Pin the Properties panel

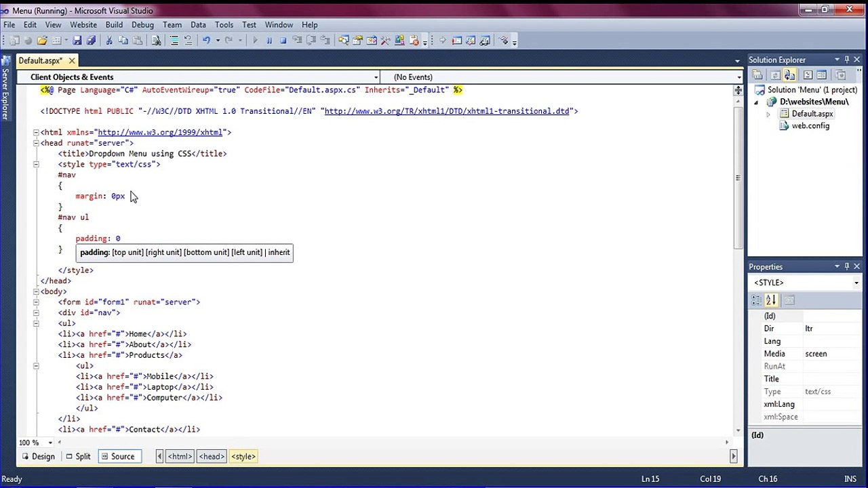coord(846,266)
